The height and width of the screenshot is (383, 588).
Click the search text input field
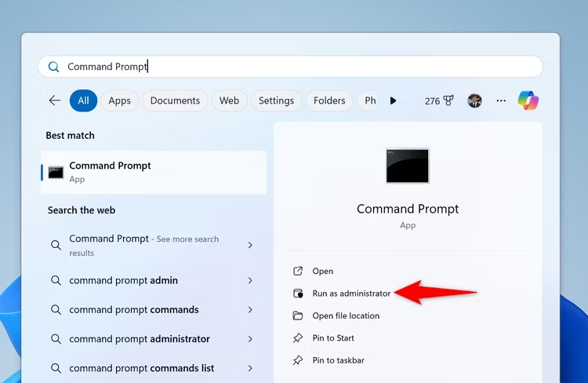pyautogui.click(x=291, y=67)
